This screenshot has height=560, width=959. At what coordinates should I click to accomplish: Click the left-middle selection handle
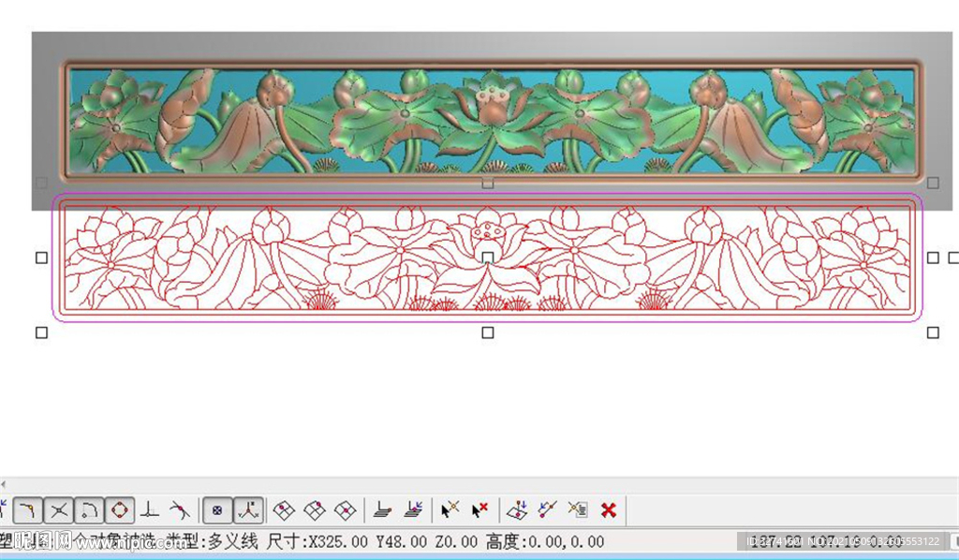41,258
